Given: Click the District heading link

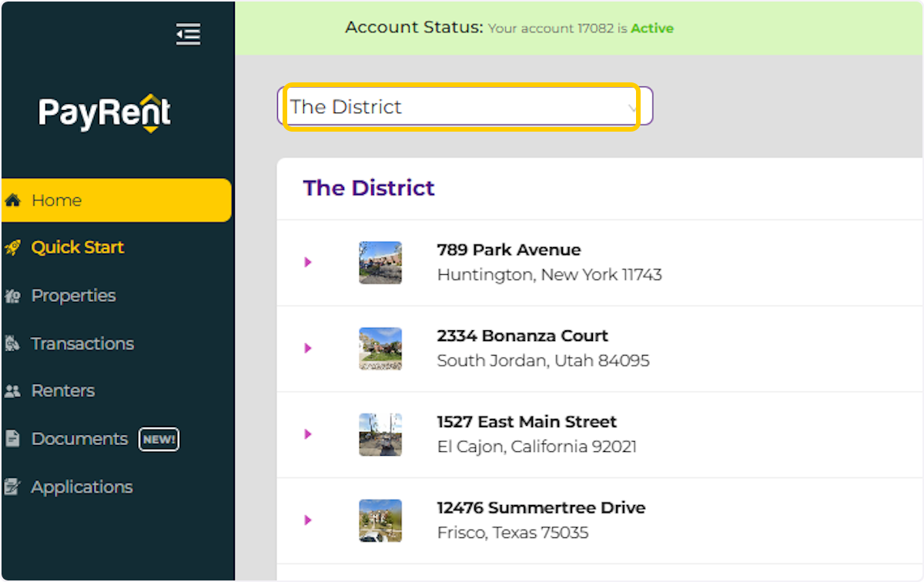Looking at the screenshot, I should (369, 188).
